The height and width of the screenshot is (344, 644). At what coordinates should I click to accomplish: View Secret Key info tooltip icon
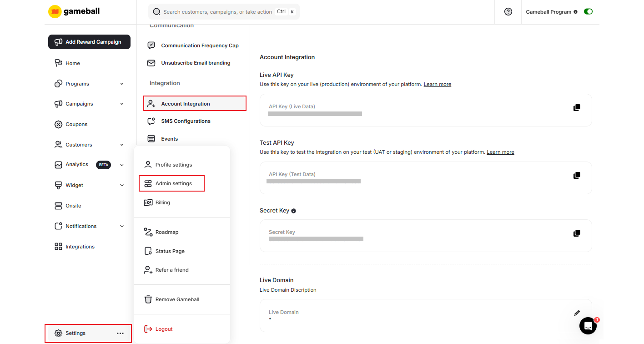coord(293,210)
